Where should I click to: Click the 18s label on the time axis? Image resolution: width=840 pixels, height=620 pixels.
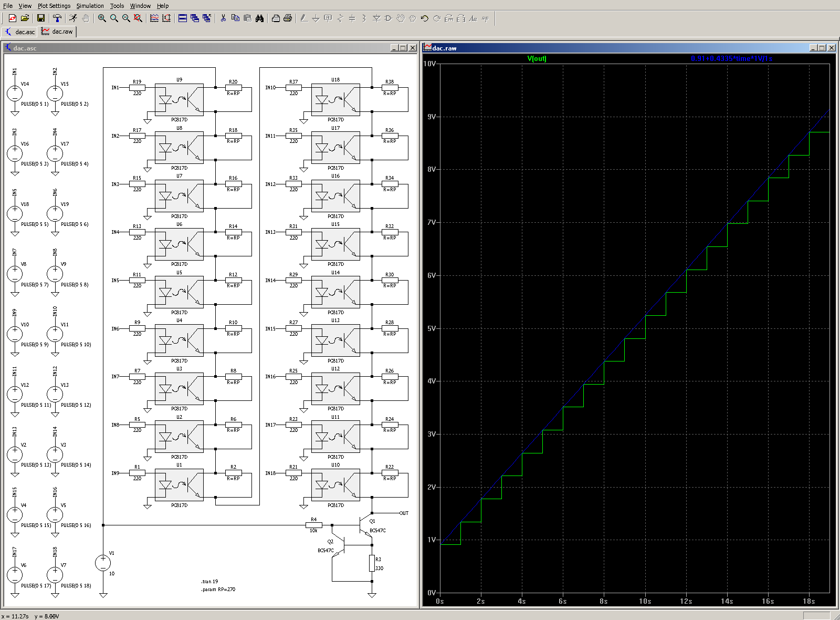pyautogui.click(x=809, y=601)
